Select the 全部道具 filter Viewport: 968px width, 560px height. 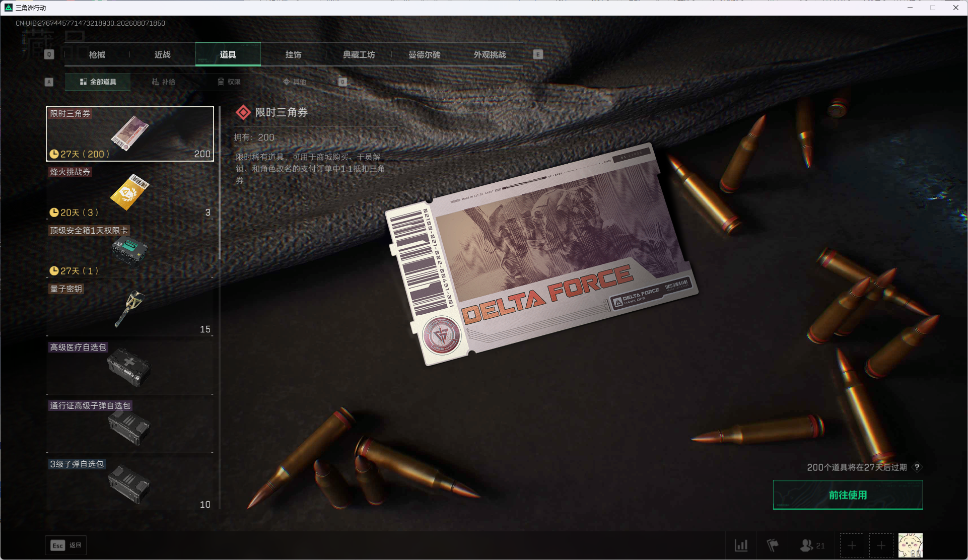point(98,82)
